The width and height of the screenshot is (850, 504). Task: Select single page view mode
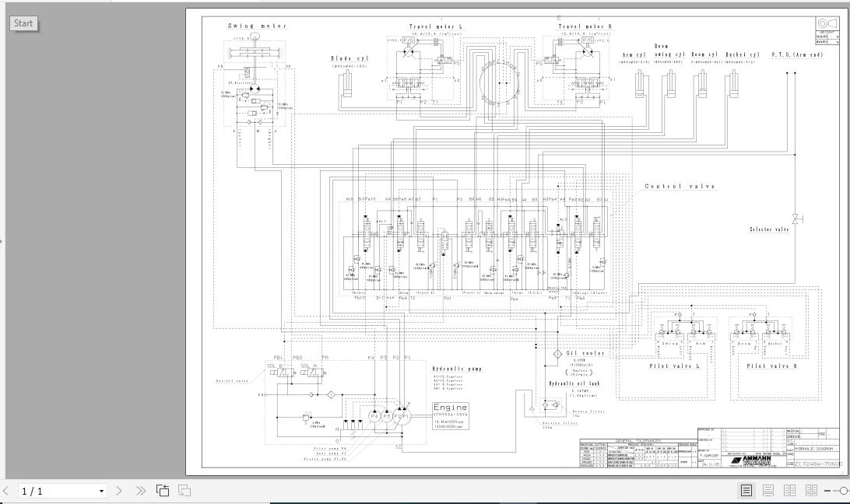[746, 491]
